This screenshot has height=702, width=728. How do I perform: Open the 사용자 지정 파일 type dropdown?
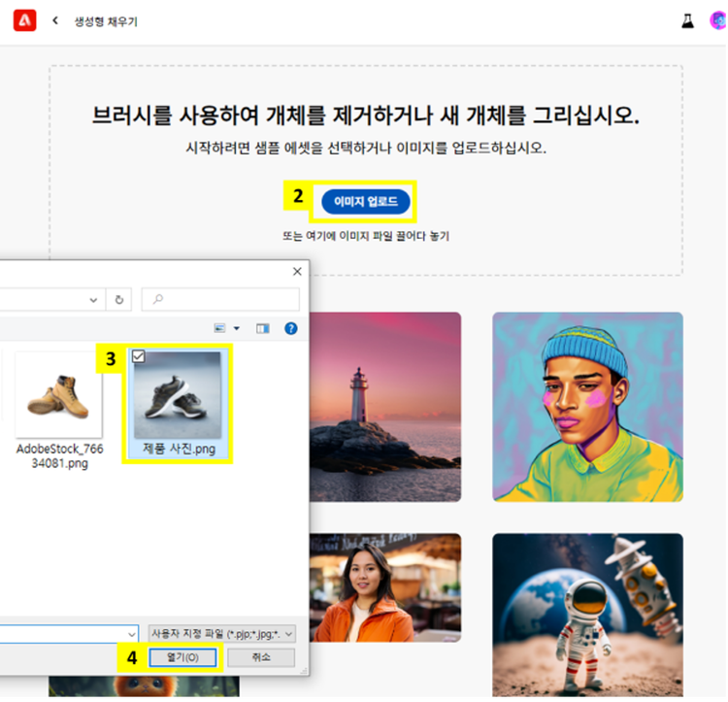pos(222,634)
